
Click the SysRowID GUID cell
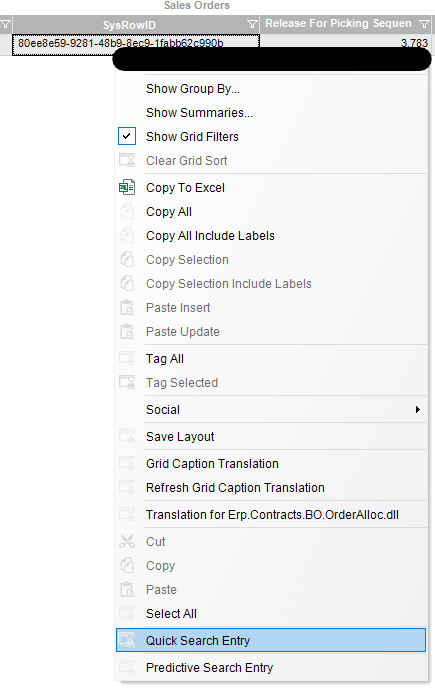136,44
